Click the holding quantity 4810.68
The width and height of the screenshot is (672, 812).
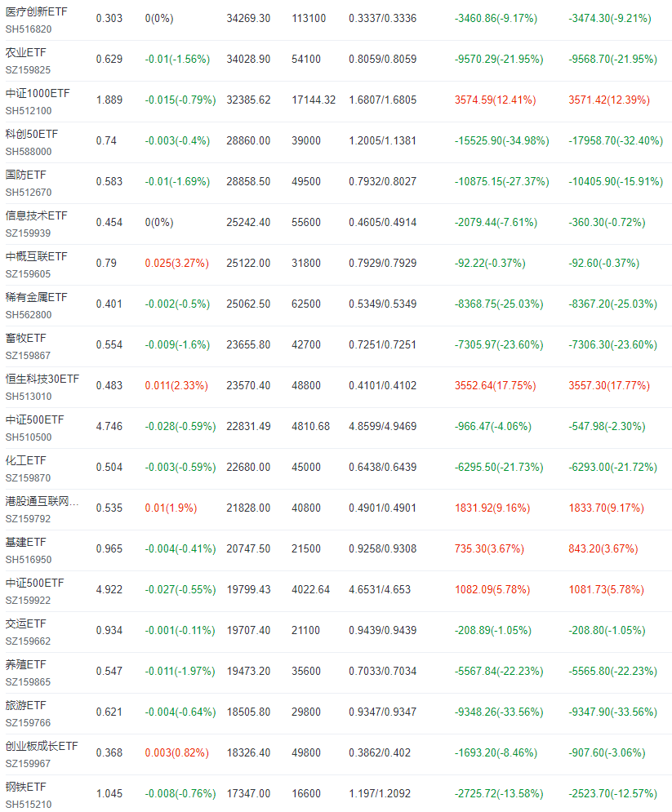click(x=310, y=427)
